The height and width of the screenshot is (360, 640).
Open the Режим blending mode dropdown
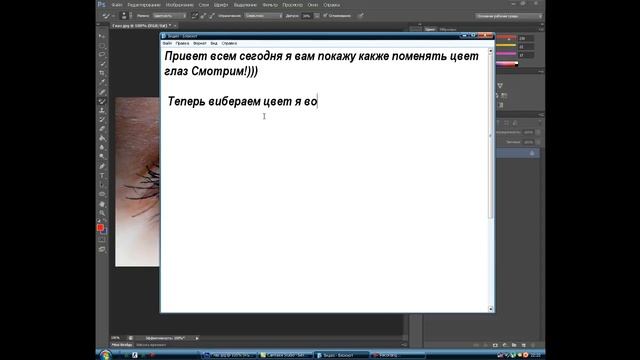click(x=169, y=16)
